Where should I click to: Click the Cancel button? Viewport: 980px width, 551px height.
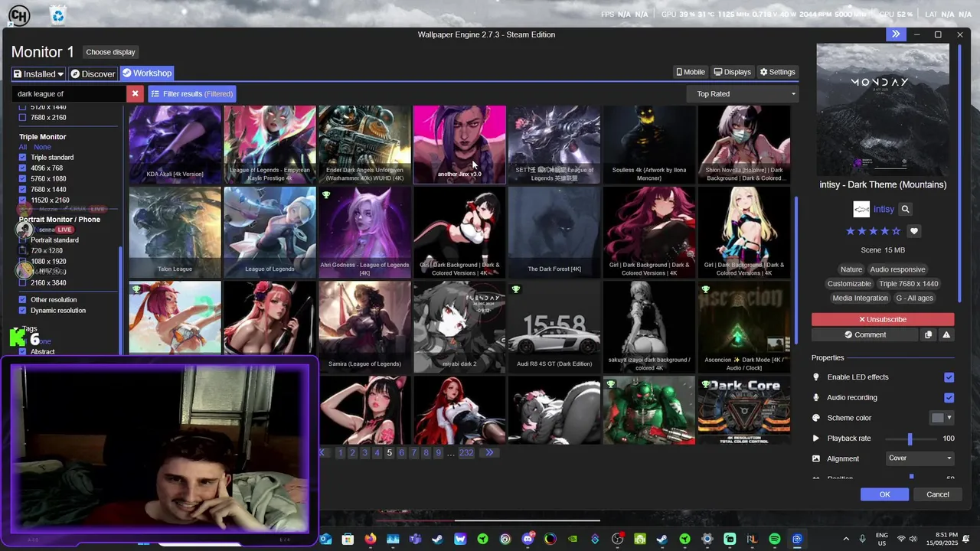(938, 494)
